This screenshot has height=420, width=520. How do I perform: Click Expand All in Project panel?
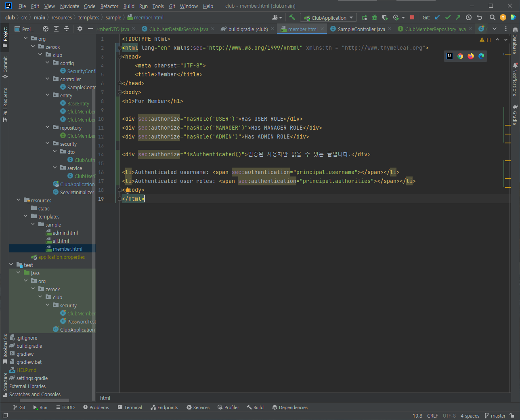tap(56, 29)
